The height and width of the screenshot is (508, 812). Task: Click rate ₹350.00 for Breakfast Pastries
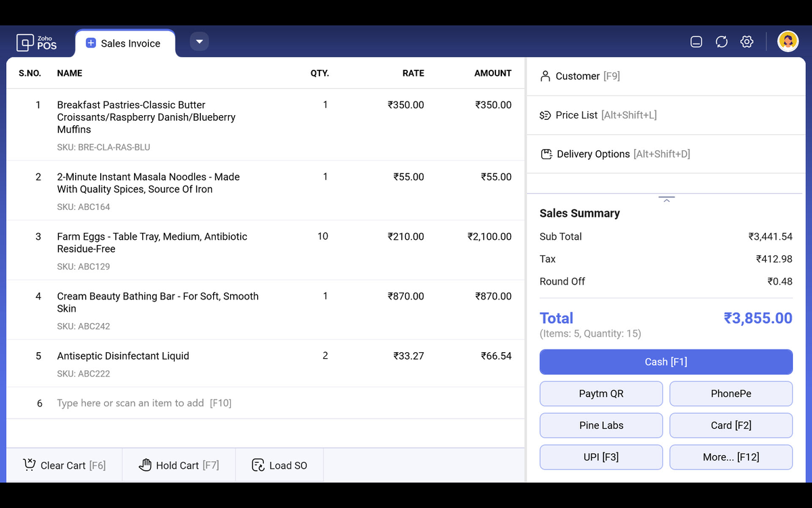click(406, 105)
